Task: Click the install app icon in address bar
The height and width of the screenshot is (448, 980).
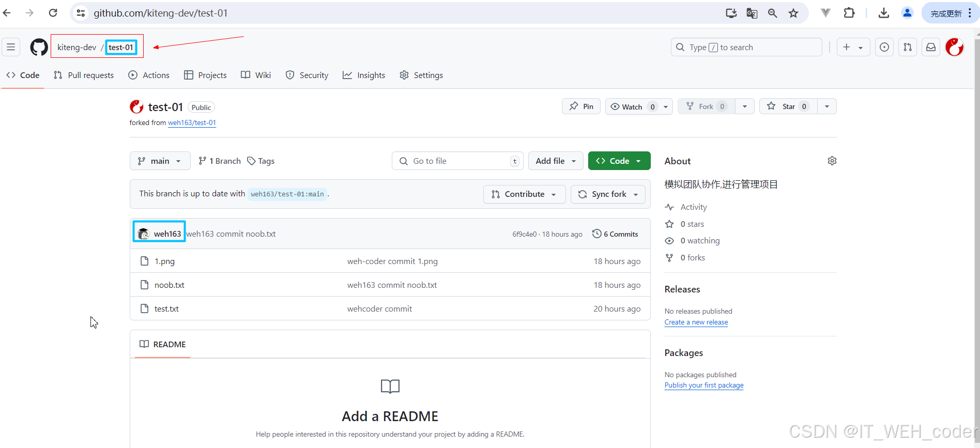Action: click(x=731, y=13)
